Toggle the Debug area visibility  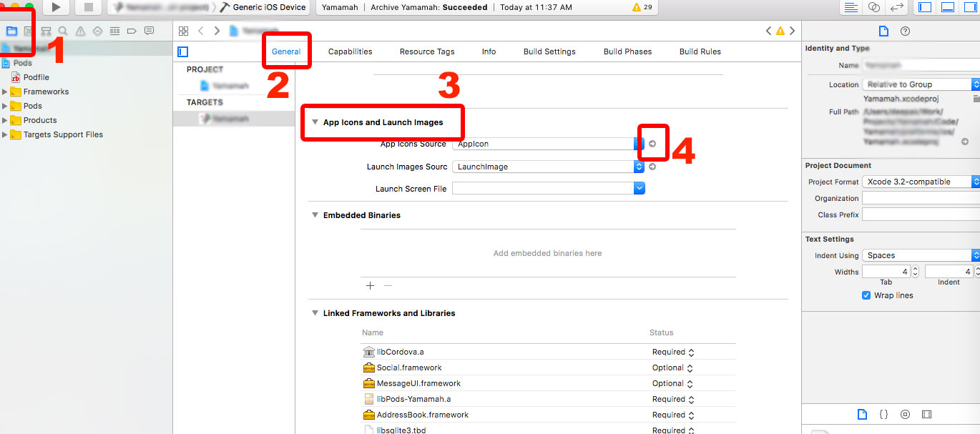pyautogui.click(x=948, y=7)
